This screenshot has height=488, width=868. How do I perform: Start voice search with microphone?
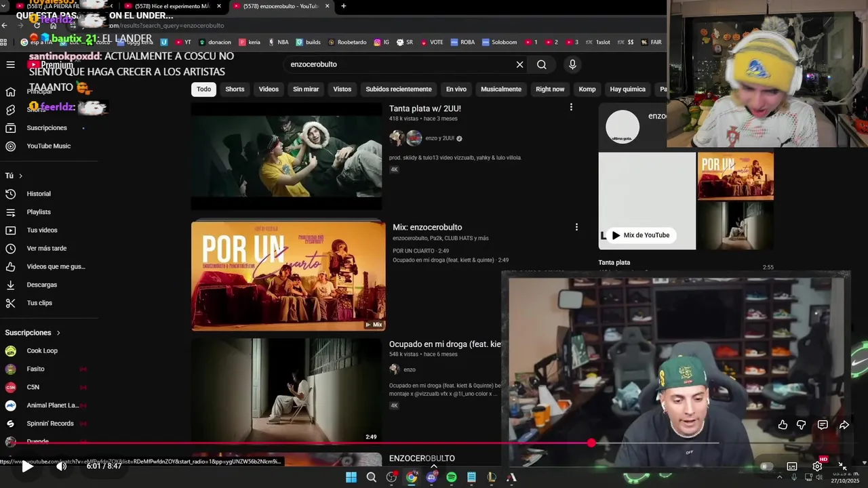pyautogui.click(x=572, y=64)
